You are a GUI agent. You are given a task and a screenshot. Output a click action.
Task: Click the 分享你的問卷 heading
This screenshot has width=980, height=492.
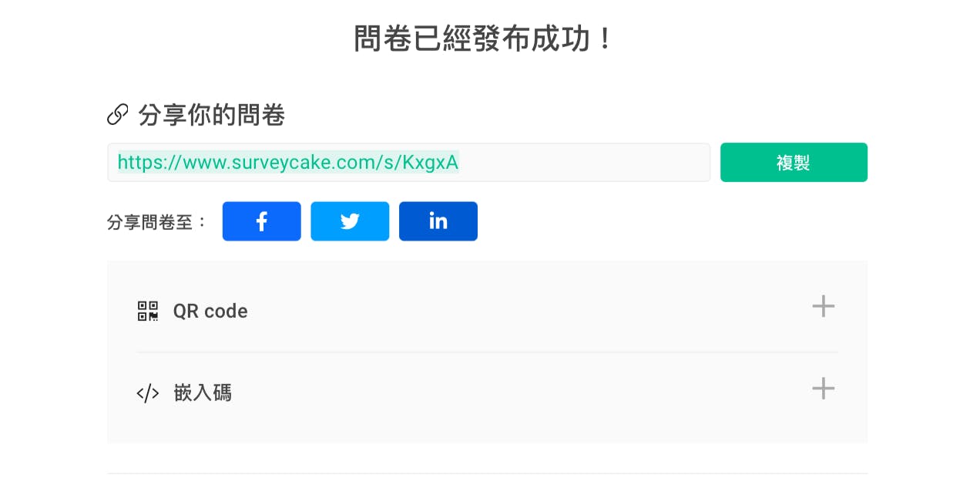click(212, 116)
